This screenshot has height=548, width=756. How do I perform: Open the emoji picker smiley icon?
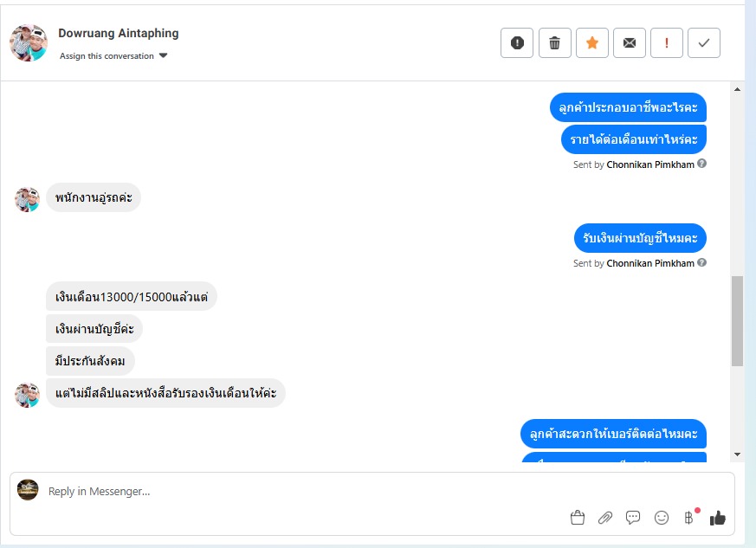pyautogui.click(x=662, y=518)
